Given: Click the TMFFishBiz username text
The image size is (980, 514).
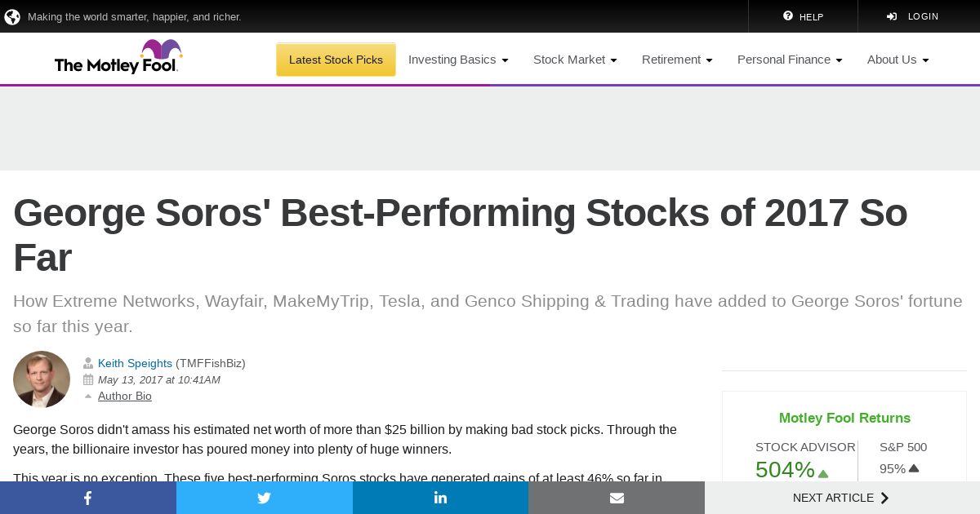Looking at the screenshot, I should 211,363.
